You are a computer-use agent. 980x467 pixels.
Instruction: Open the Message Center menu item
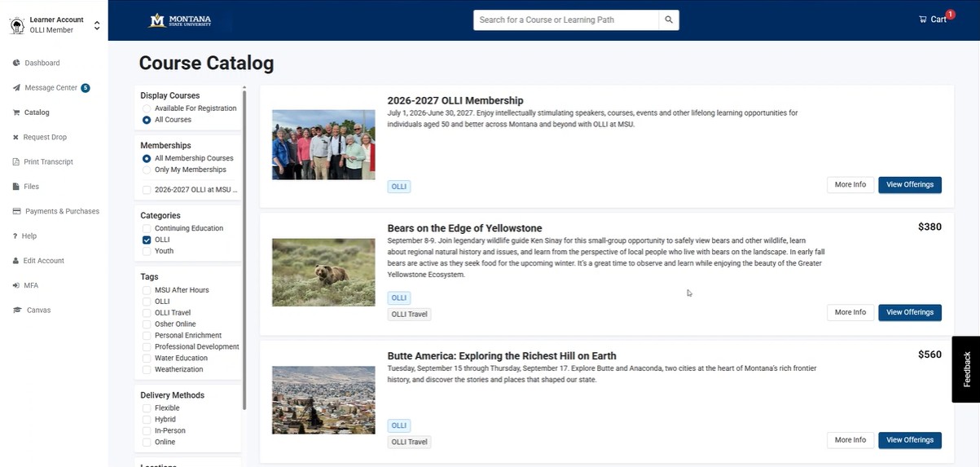pyautogui.click(x=51, y=88)
